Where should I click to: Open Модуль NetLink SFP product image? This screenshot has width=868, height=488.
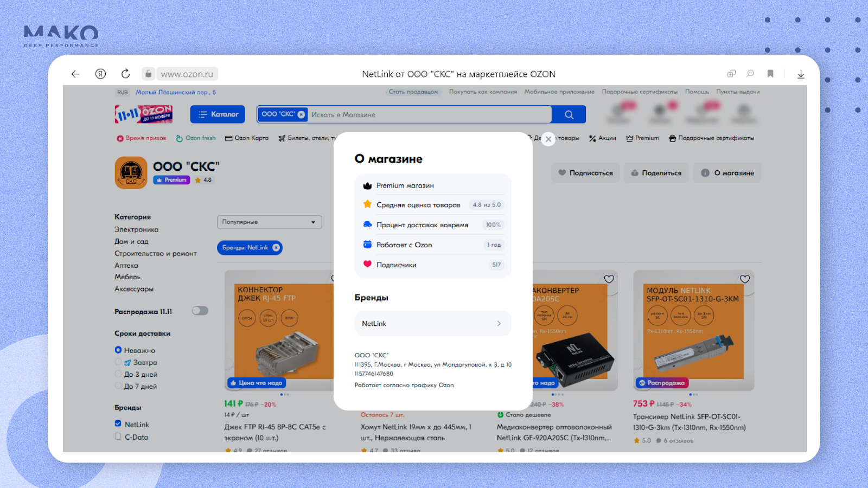[694, 331]
